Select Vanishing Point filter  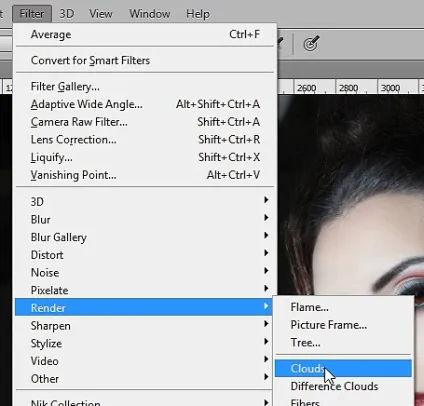[145, 175]
